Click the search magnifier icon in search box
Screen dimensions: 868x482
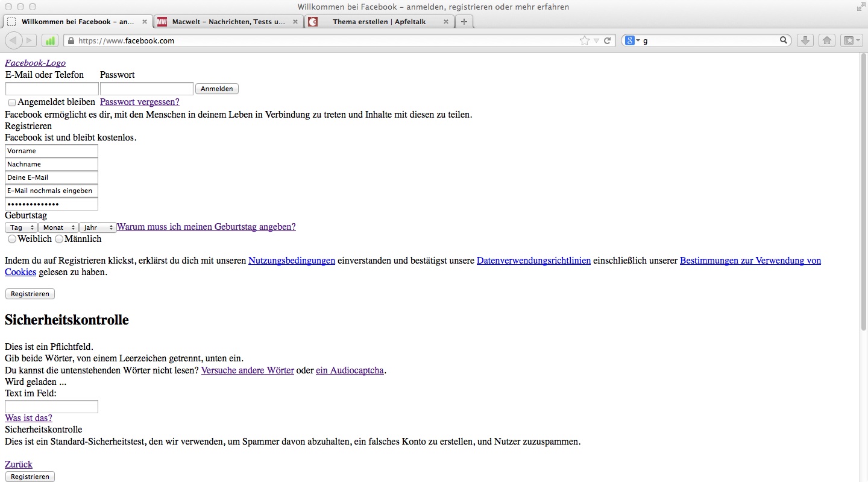pos(784,40)
